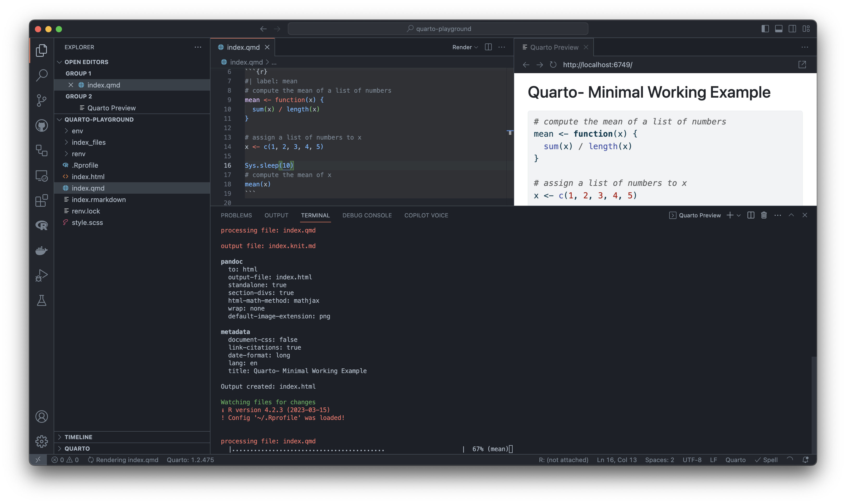Expand the TIMELINE section
Screen dimensions: 846x504
tap(59, 437)
